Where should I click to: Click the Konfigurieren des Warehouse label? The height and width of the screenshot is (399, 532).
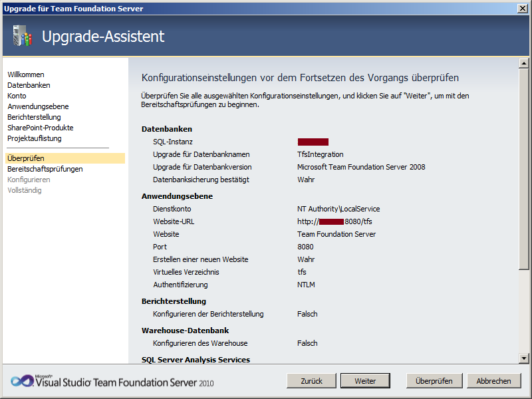point(200,343)
